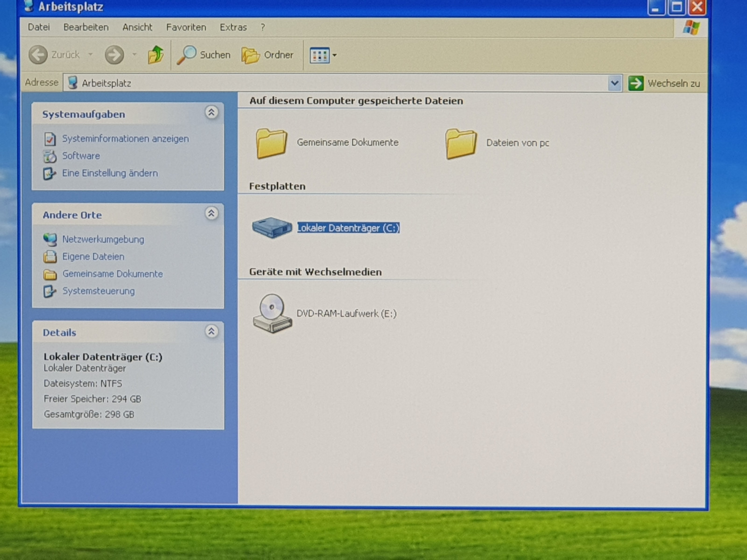Select the Lokaler Datenträger (C:) drive icon

[272, 228]
